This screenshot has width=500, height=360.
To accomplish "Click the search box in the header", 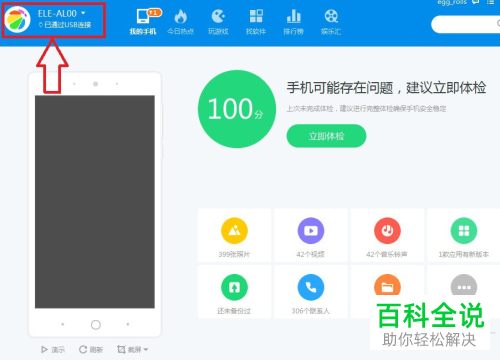I will pyautogui.click(x=466, y=24).
